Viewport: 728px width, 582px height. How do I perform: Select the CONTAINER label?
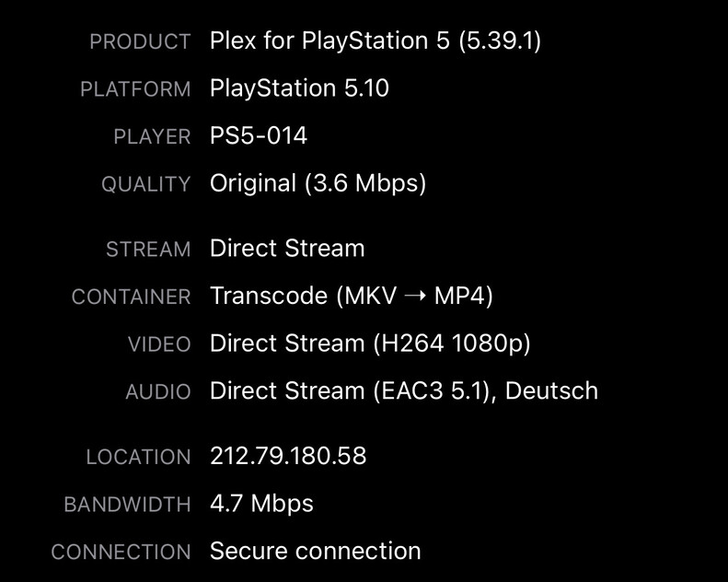pyautogui.click(x=131, y=297)
